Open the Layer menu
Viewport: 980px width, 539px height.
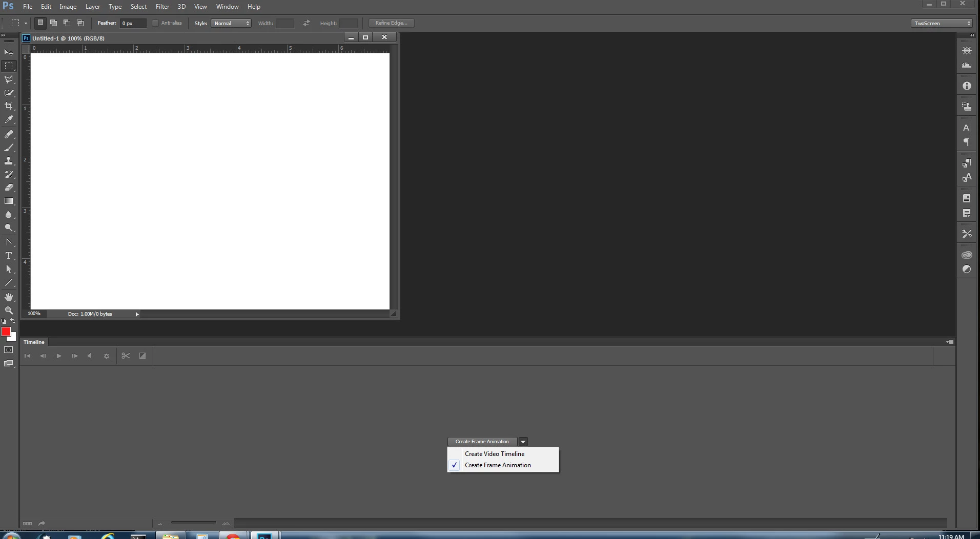tap(93, 7)
